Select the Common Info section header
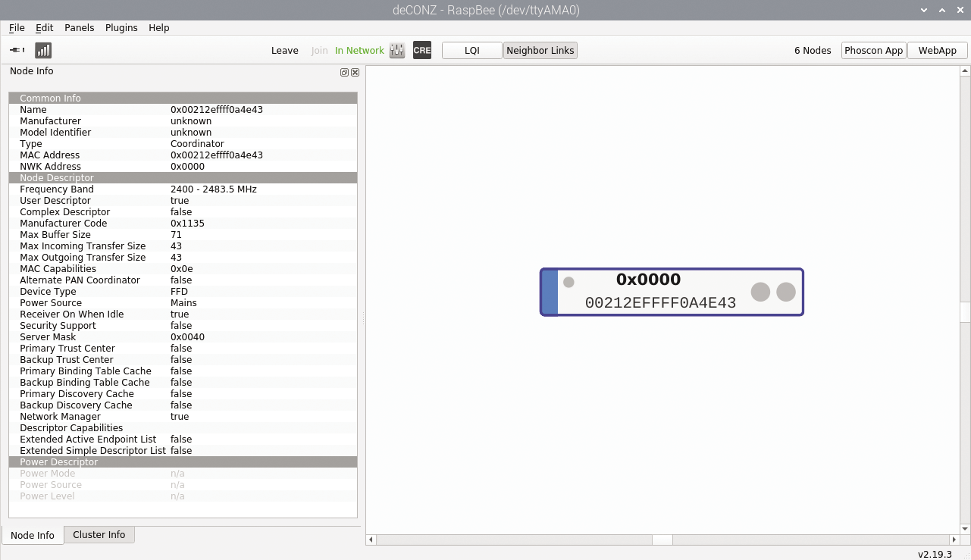Image resolution: width=971 pixels, height=560 pixels. click(x=183, y=99)
